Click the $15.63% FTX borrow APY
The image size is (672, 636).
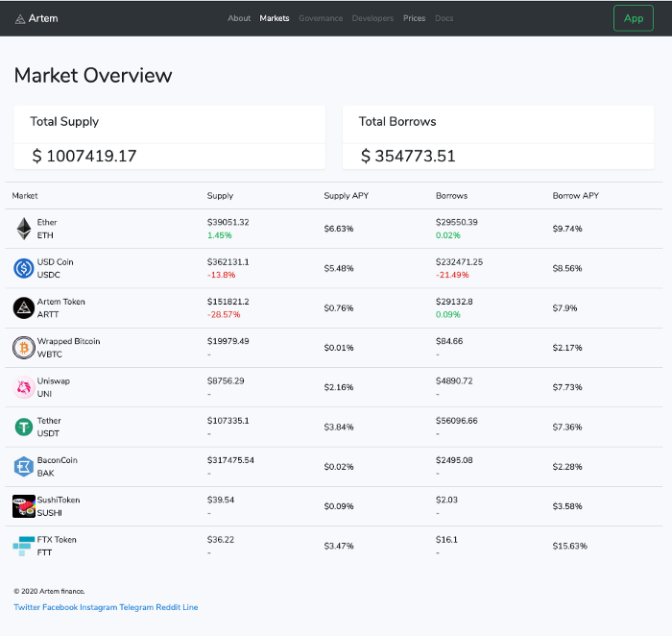(570, 546)
